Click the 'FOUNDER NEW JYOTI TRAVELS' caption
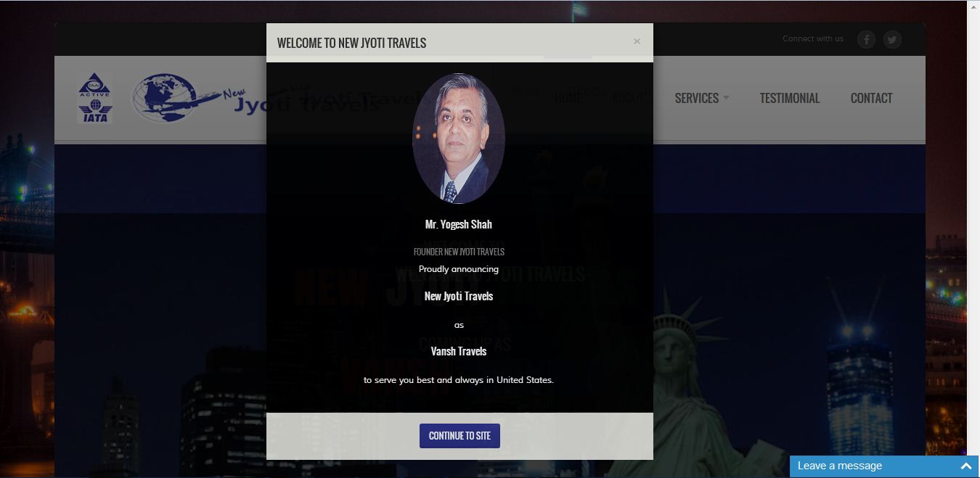Viewport: 980px width, 478px height. click(x=459, y=252)
